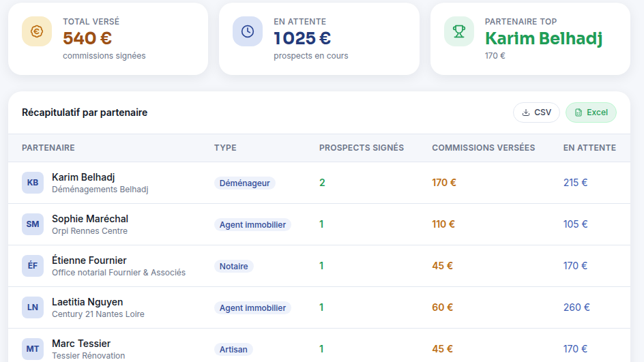Select the Marc Tessier partner name
This screenshot has width=644, height=362.
point(81,344)
